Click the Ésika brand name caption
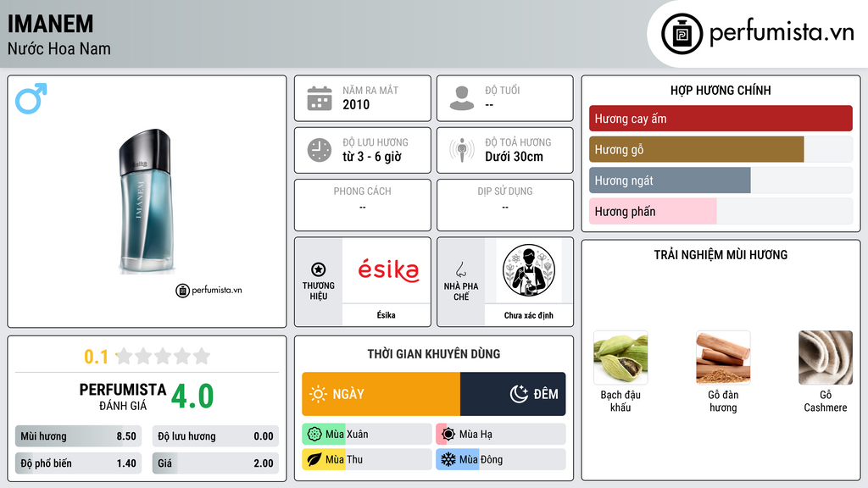Image resolution: width=868 pixels, height=488 pixels. tap(387, 315)
